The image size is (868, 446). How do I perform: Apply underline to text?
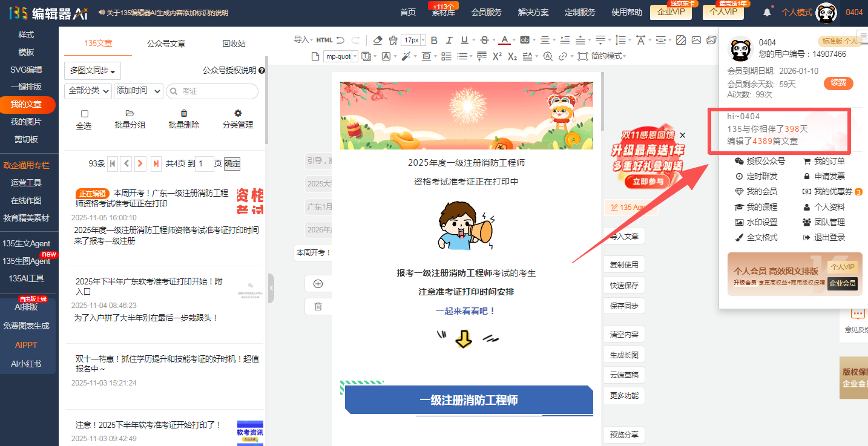(x=464, y=40)
